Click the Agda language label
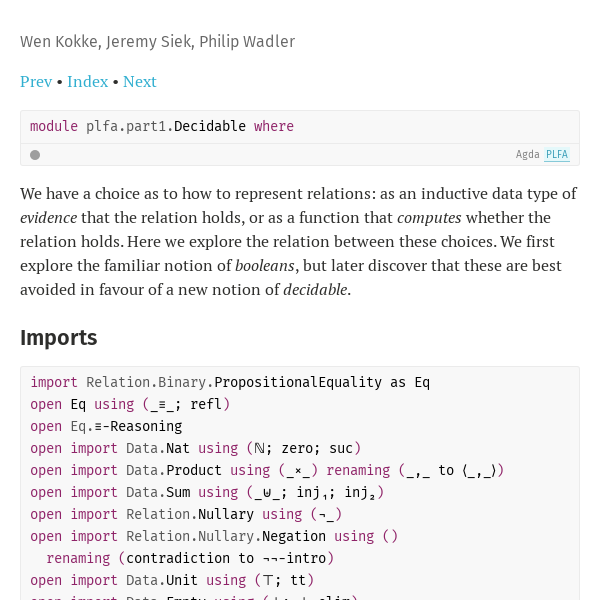 527,155
